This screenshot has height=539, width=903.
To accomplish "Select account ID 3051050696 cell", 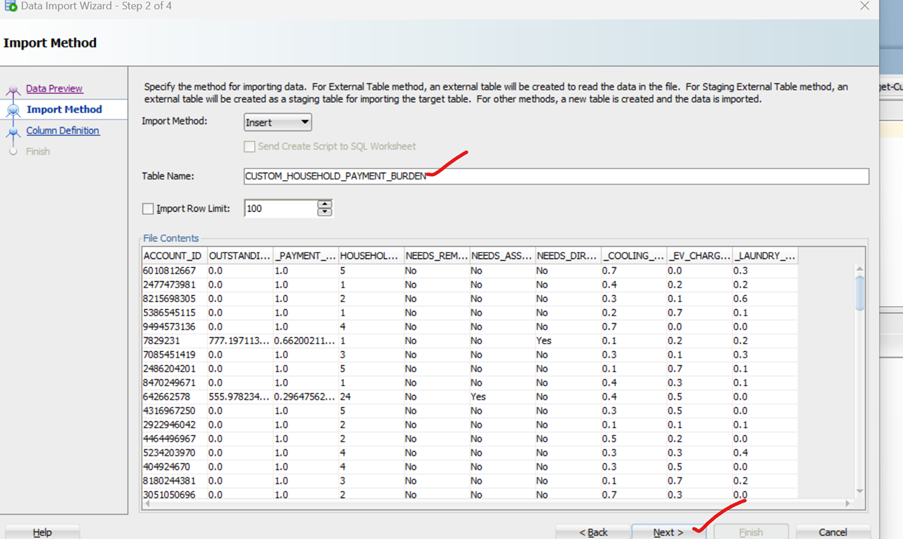I will (x=174, y=495).
